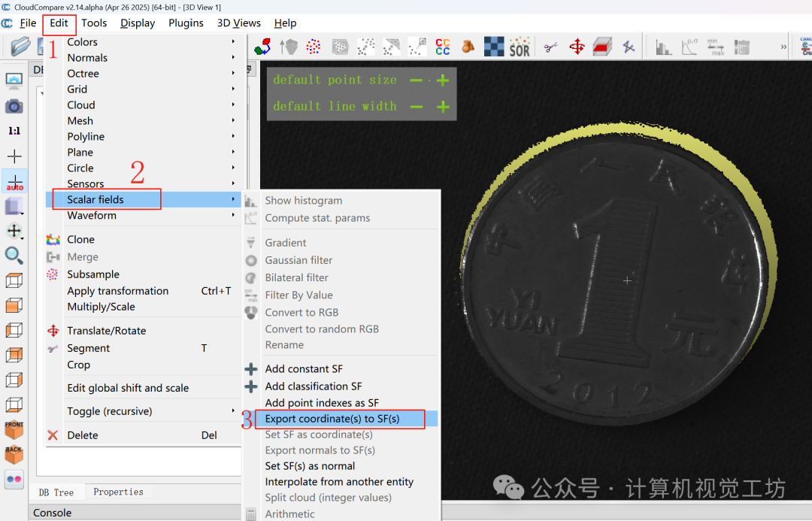The height and width of the screenshot is (521, 812).
Task: Decrease default line width with the minus
Action: 416,108
